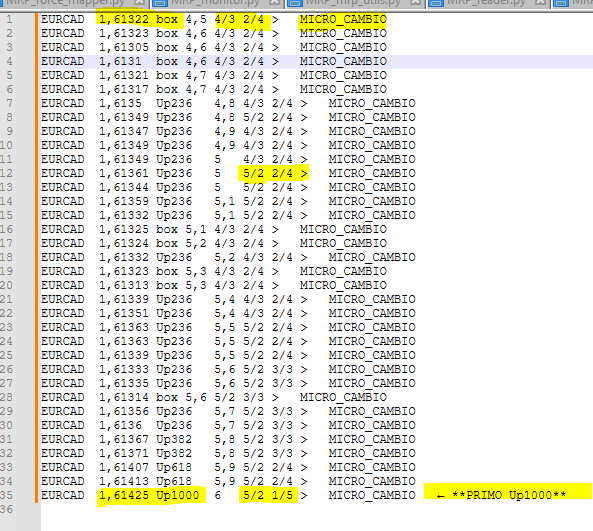Click the Up1000 label on line 35
The image size is (593, 531).
(x=178, y=495)
